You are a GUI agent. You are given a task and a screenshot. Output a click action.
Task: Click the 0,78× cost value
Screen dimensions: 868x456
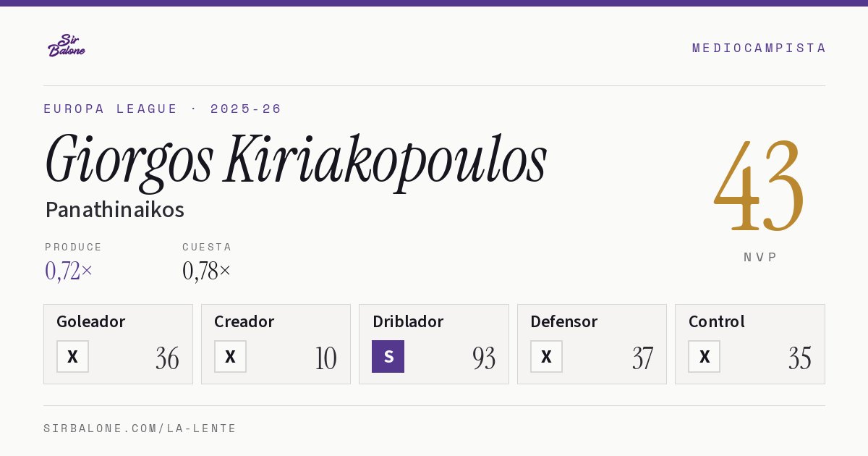point(207,271)
